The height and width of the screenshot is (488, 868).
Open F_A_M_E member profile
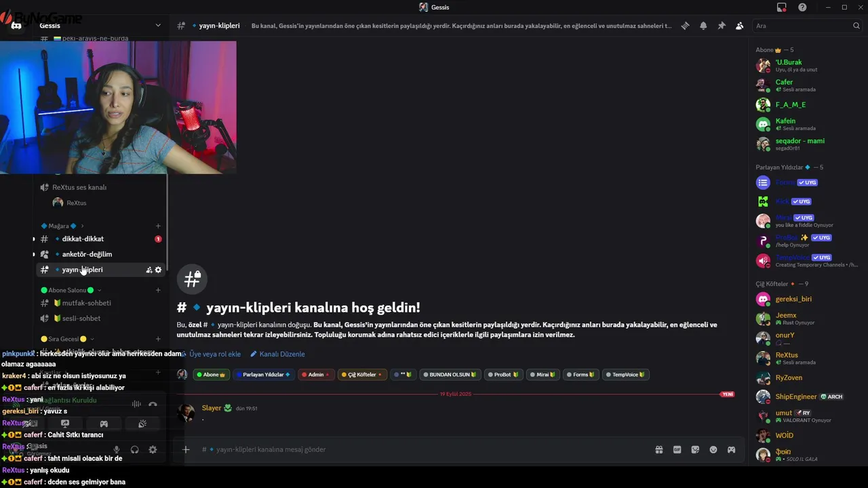click(805, 104)
